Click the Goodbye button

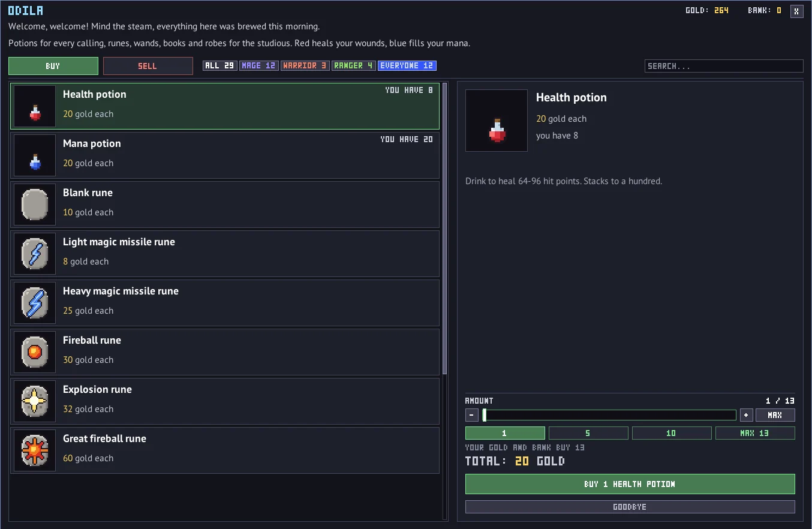coord(630,507)
